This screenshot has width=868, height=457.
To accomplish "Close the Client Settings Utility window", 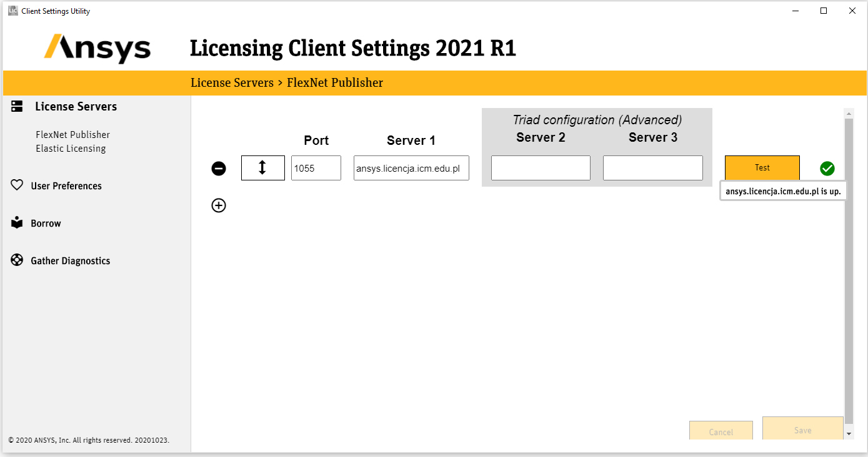I will [852, 11].
